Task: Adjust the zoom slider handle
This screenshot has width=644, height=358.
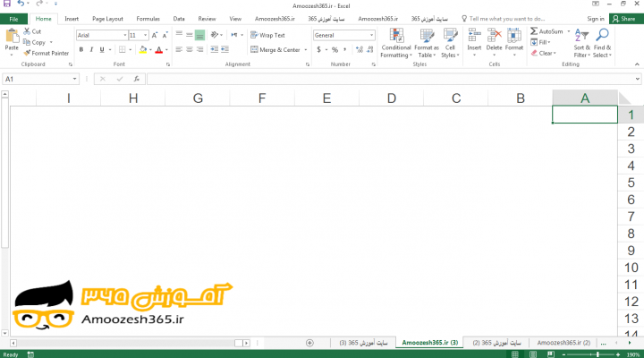Action: pos(597,354)
